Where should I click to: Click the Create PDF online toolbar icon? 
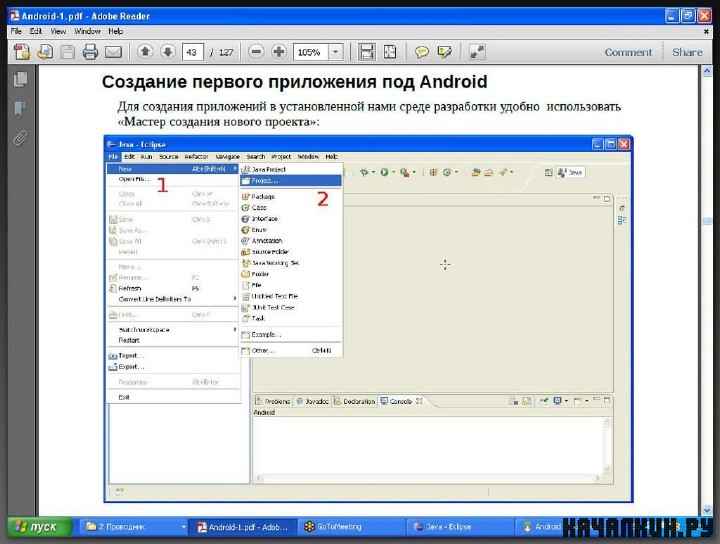[x=21, y=52]
